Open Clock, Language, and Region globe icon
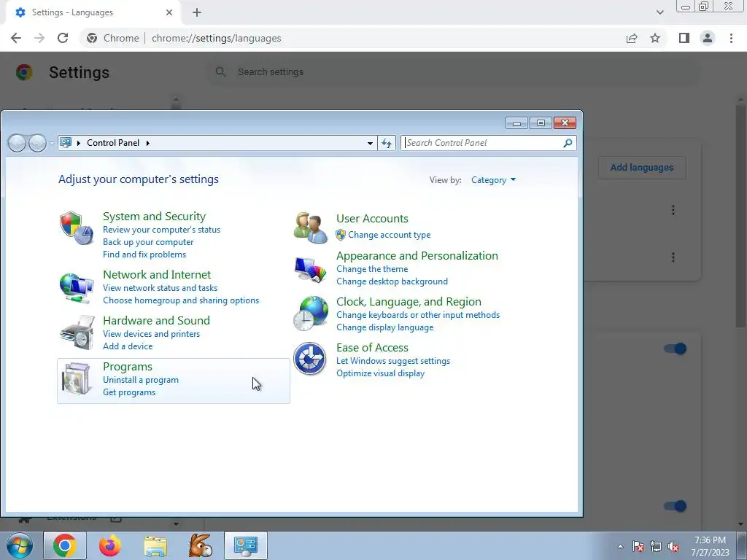Viewport: 747px width, 560px height. [x=311, y=314]
